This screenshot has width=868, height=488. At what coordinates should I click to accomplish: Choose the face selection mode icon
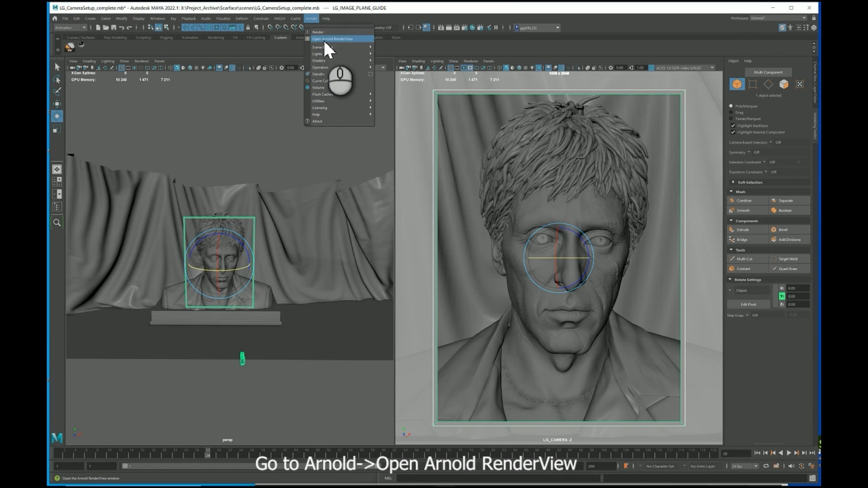(784, 84)
